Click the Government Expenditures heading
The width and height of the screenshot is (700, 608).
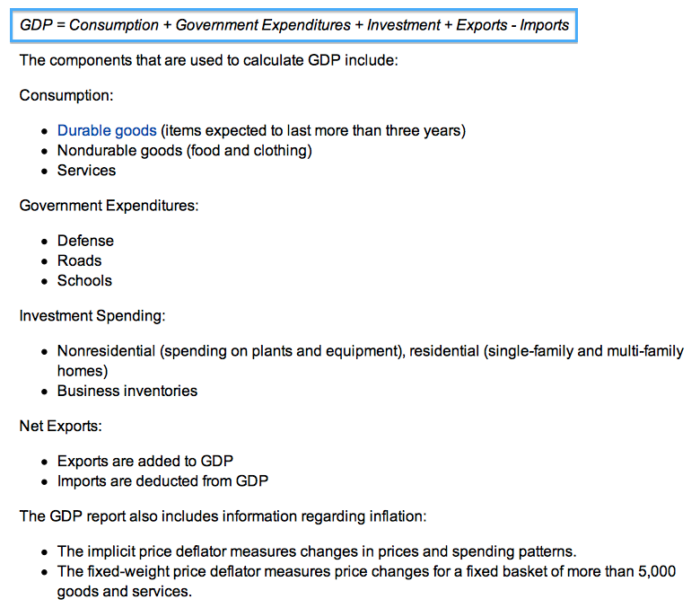pyautogui.click(x=109, y=206)
